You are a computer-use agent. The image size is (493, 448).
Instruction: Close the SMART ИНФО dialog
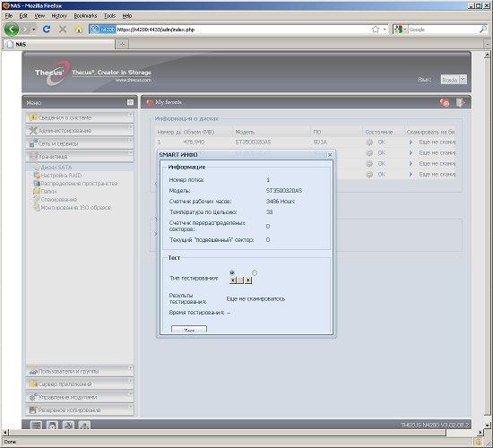coord(330,155)
